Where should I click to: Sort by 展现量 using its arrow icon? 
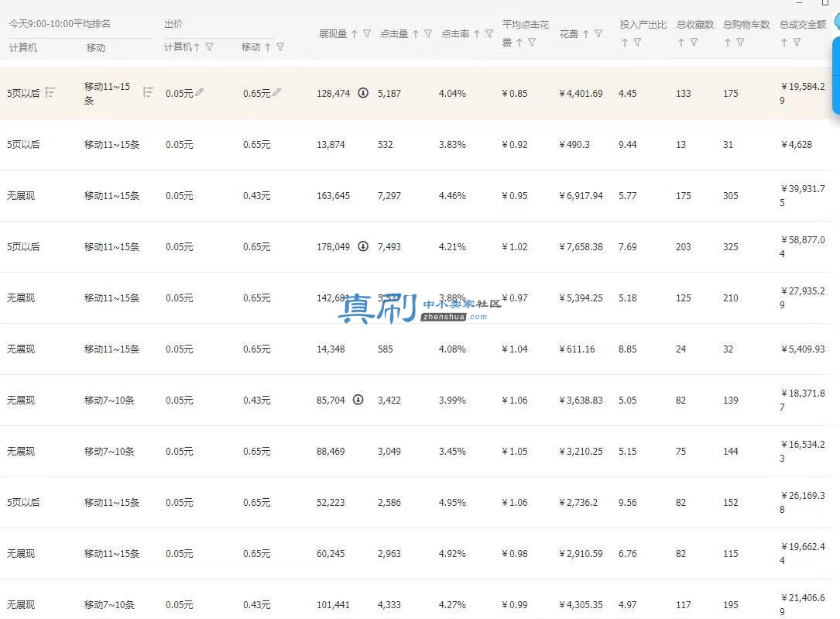pos(355,34)
